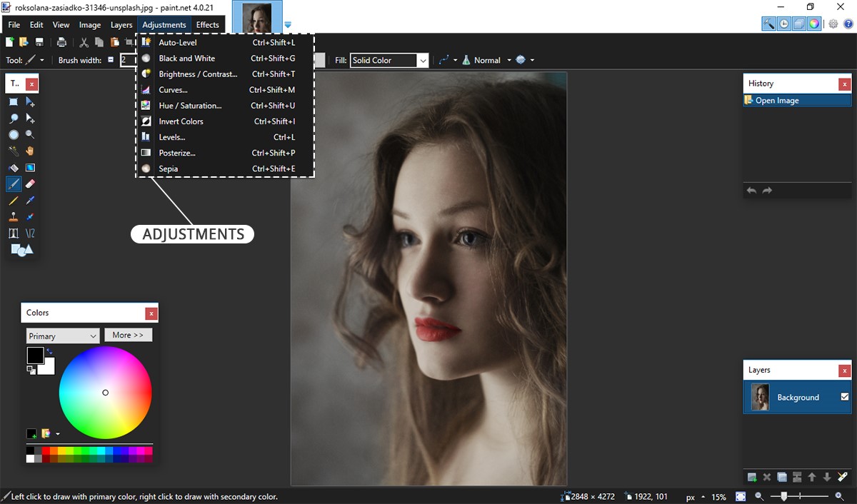Open an image with the Open icon
The width and height of the screenshot is (857, 504).
pos(24,42)
